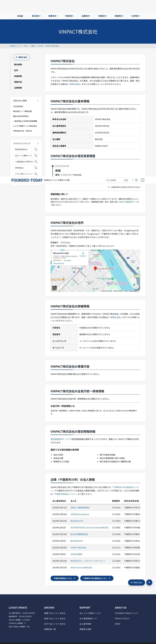Jump to 事業内容 section in sidebar

(x=18, y=82)
